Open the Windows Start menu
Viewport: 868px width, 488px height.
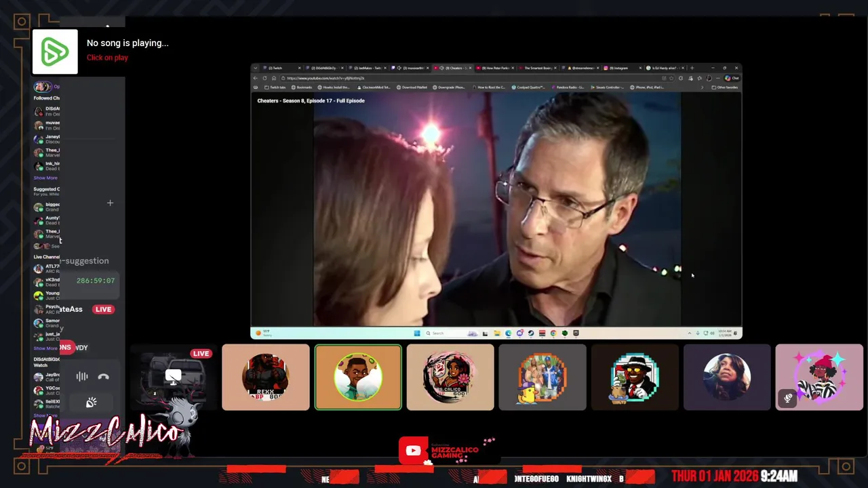pos(416,333)
